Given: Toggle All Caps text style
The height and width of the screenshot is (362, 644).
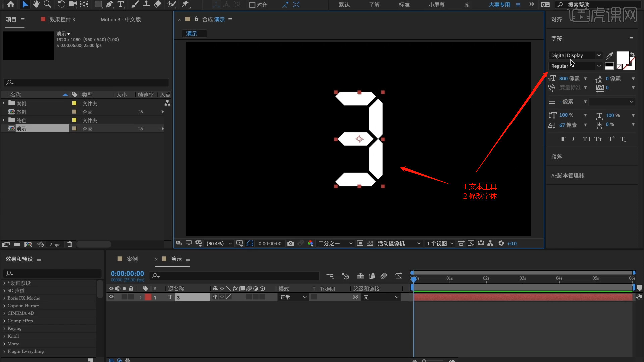Looking at the screenshot, I should click(x=587, y=139).
